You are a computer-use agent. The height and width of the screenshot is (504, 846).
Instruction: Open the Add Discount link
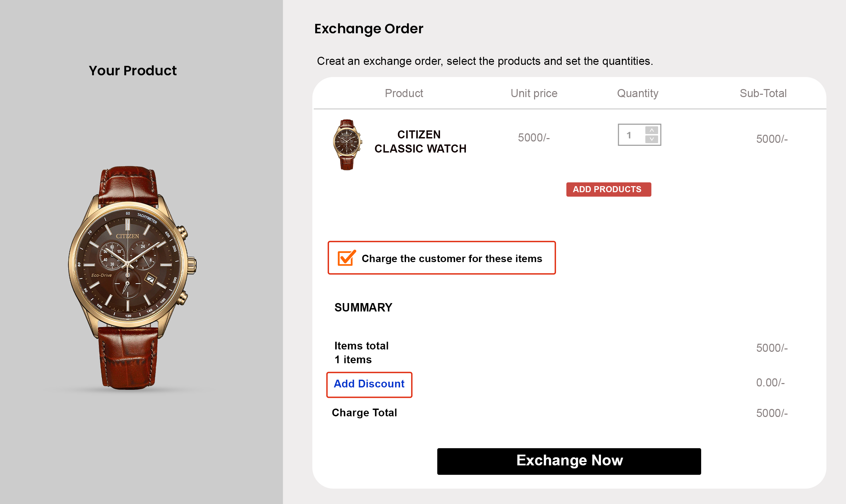point(369,384)
